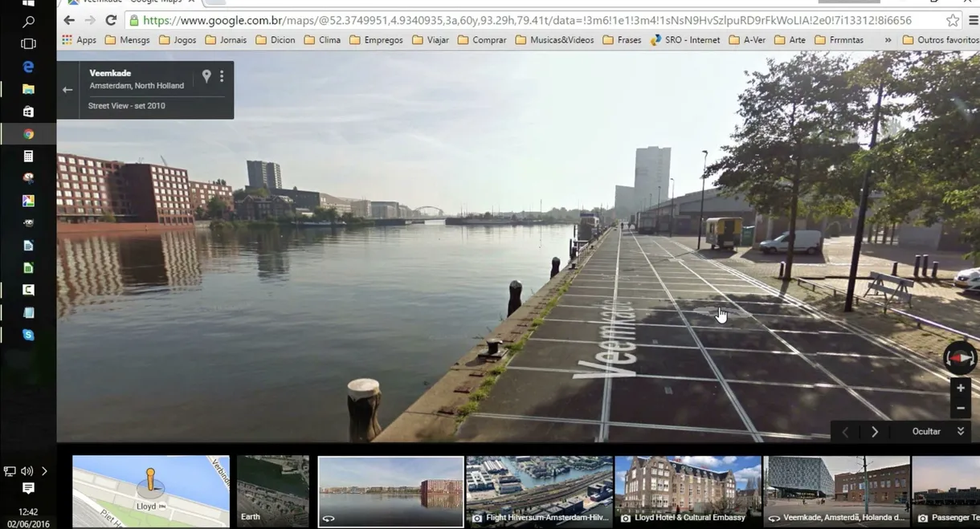This screenshot has height=529, width=980.
Task: Click the Ocultar label
Action: tap(926, 432)
